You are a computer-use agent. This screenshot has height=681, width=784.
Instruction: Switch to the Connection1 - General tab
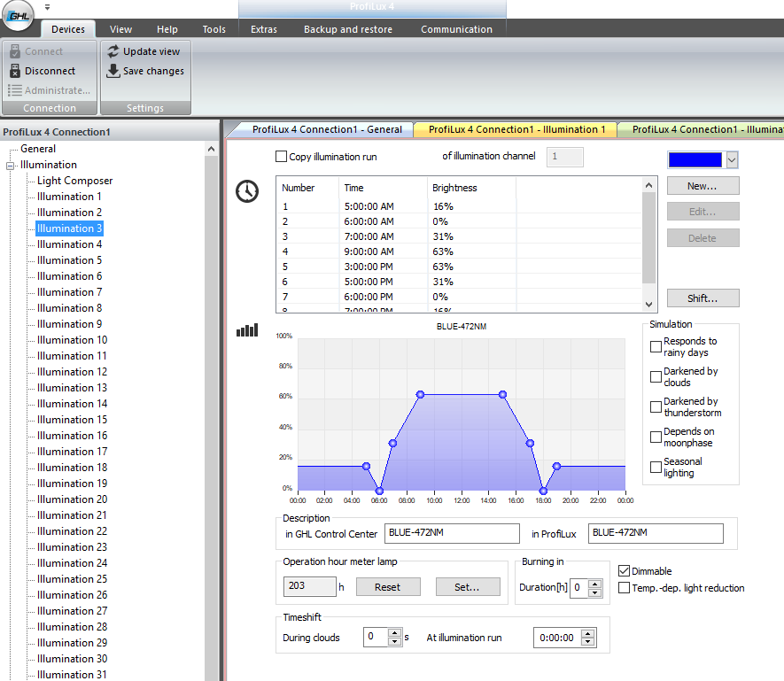click(x=327, y=129)
